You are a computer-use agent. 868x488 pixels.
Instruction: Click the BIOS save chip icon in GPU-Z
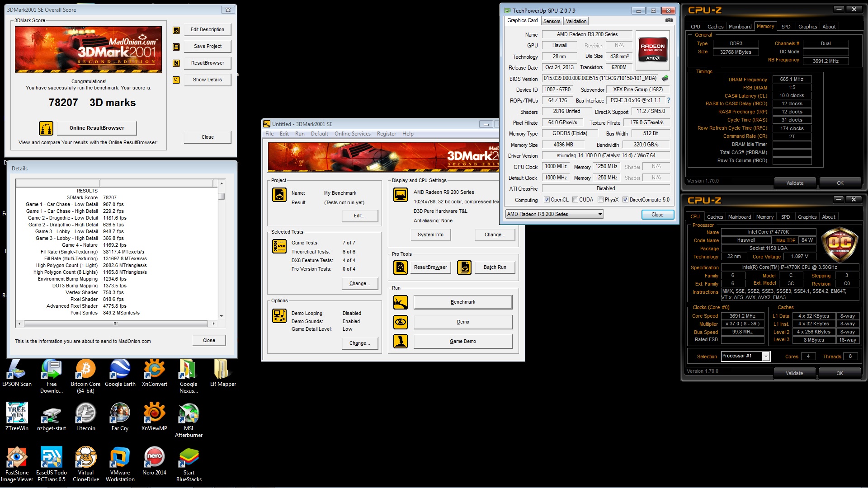(x=665, y=78)
